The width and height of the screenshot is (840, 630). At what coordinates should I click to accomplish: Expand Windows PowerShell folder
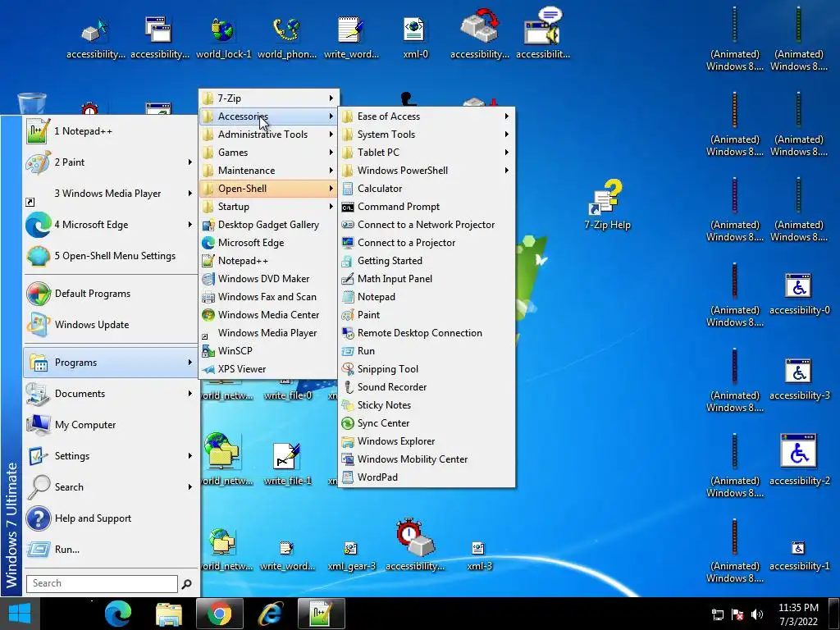(427, 171)
